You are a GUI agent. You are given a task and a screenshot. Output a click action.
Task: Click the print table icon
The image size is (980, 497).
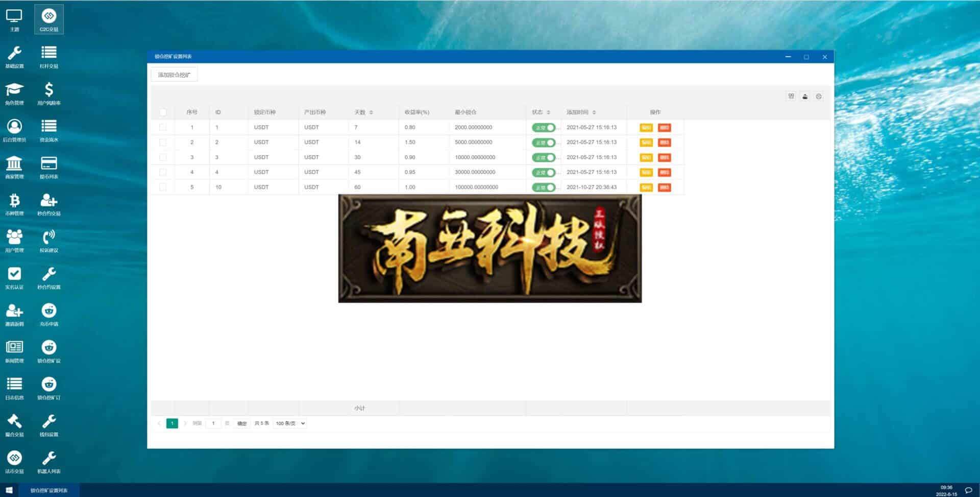[819, 96]
